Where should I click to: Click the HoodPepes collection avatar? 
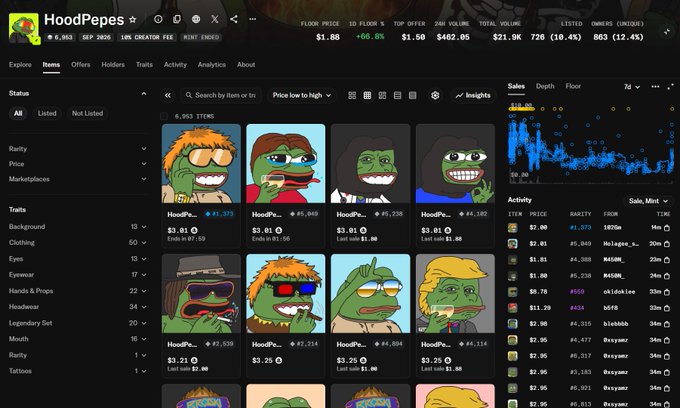(24, 28)
